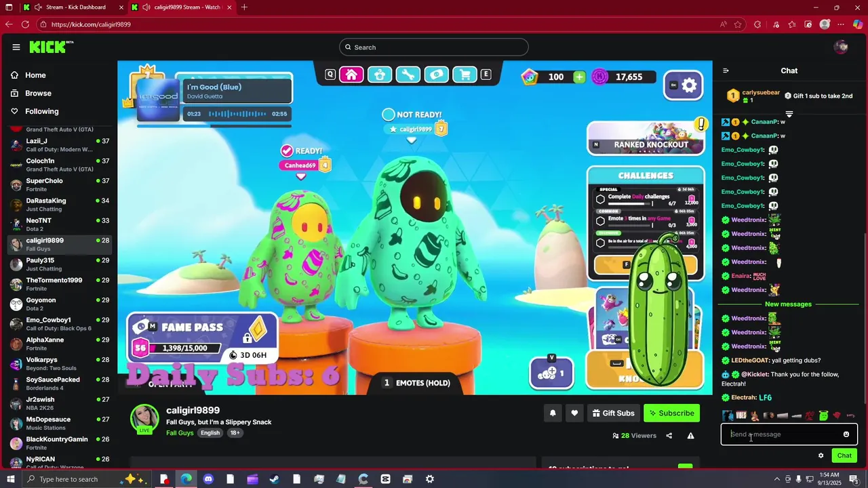Open chat settings gear icon
The width and height of the screenshot is (868, 488).
821,455
